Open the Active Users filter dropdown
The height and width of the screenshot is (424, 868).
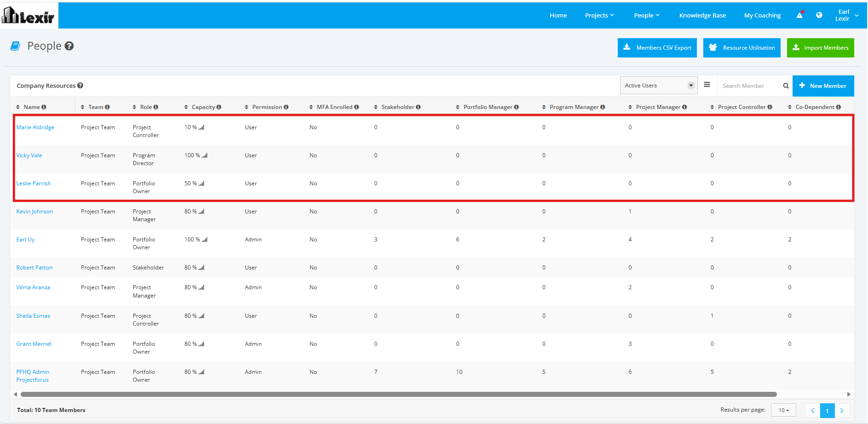659,86
